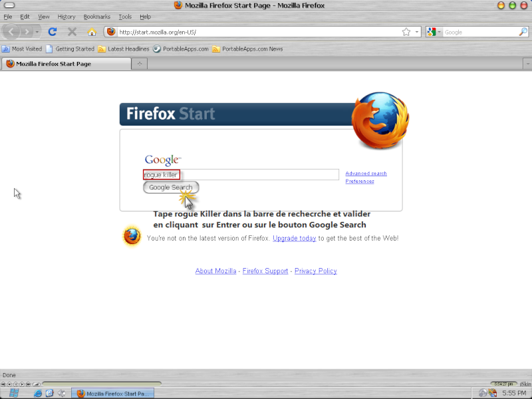
Task: Open the PortableApps.com News feed bookmark
Action: [x=247, y=49]
